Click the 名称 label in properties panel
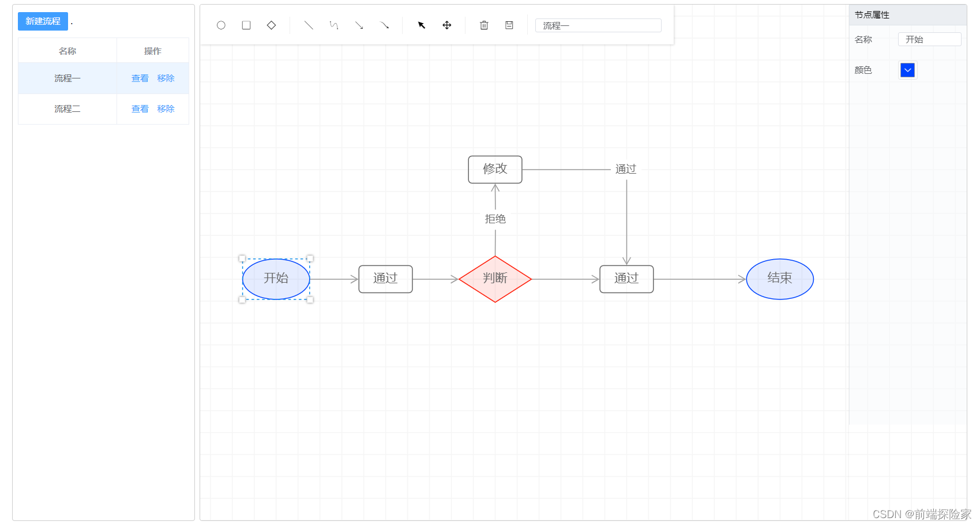The height and width of the screenshot is (525, 980). 863,39
